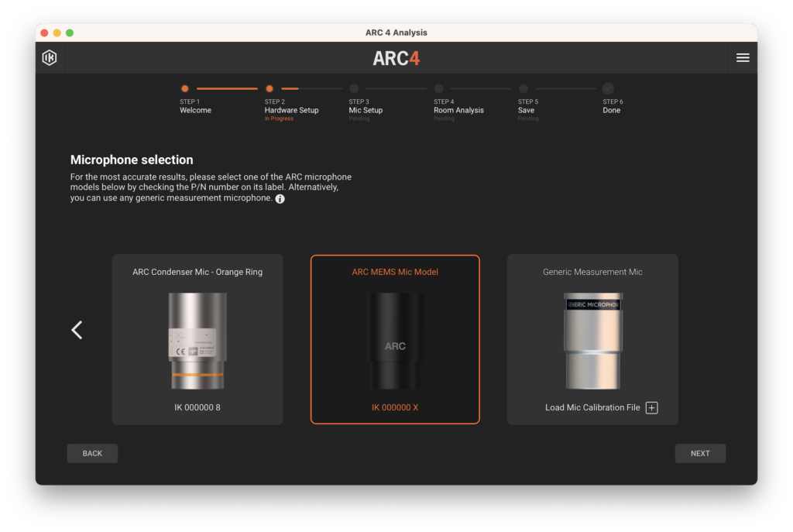Screen dimensions: 793x532
Task: Click the info icon beside the microphone description
Action: pos(280,199)
